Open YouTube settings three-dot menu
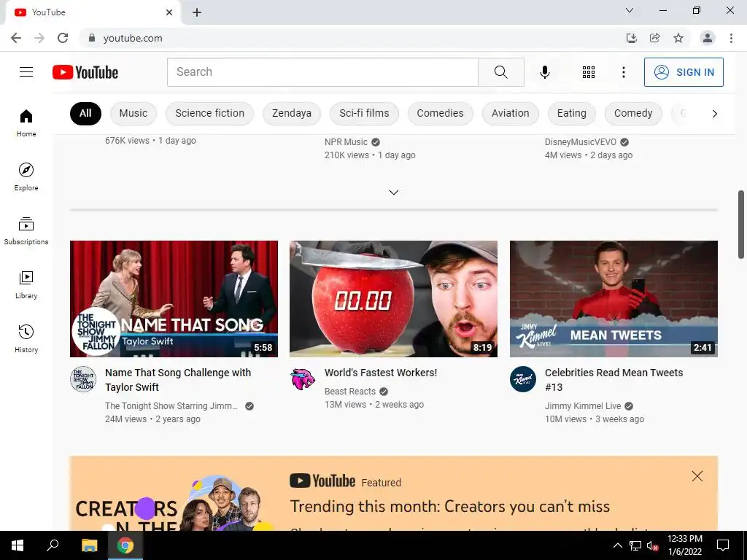The width and height of the screenshot is (747, 560). (x=623, y=72)
